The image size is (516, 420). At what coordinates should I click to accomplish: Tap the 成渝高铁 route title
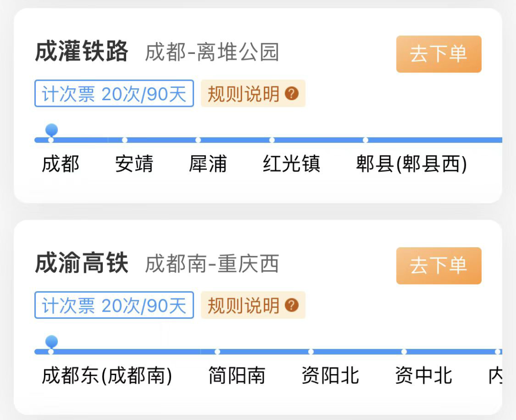(82, 263)
